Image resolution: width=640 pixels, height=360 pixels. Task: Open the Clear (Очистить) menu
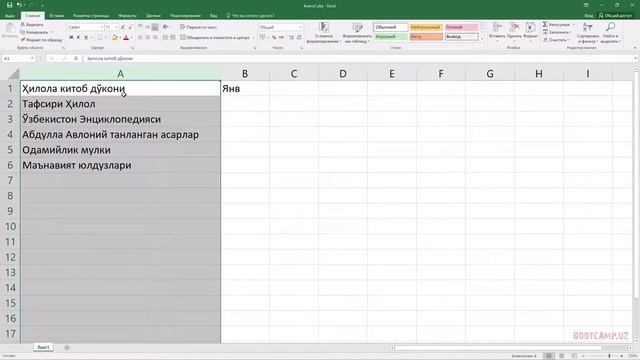(556, 40)
